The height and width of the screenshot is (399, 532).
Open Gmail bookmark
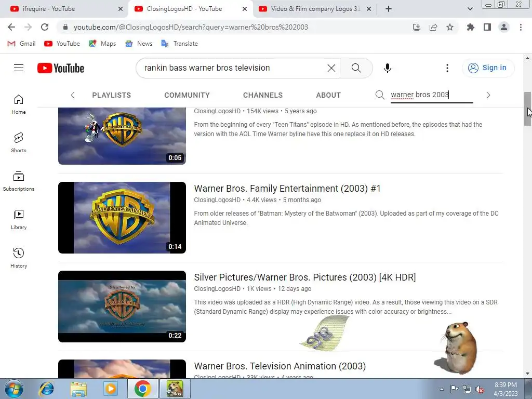coord(22,44)
